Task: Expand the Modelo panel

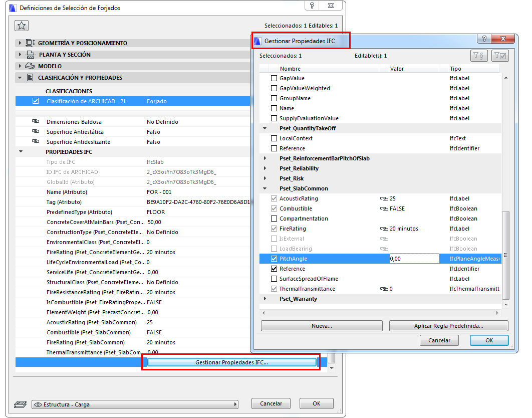Action: click(20, 66)
